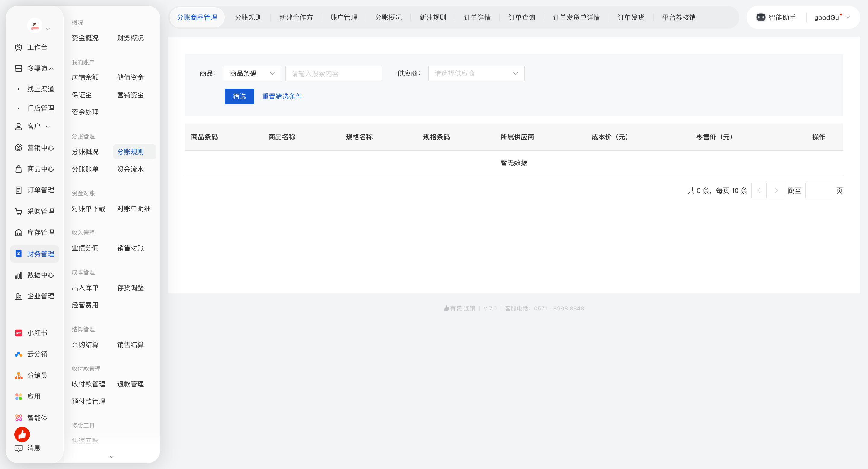Switch to 分账规则 tab
The image size is (868, 469).
(x=248, y=17)
